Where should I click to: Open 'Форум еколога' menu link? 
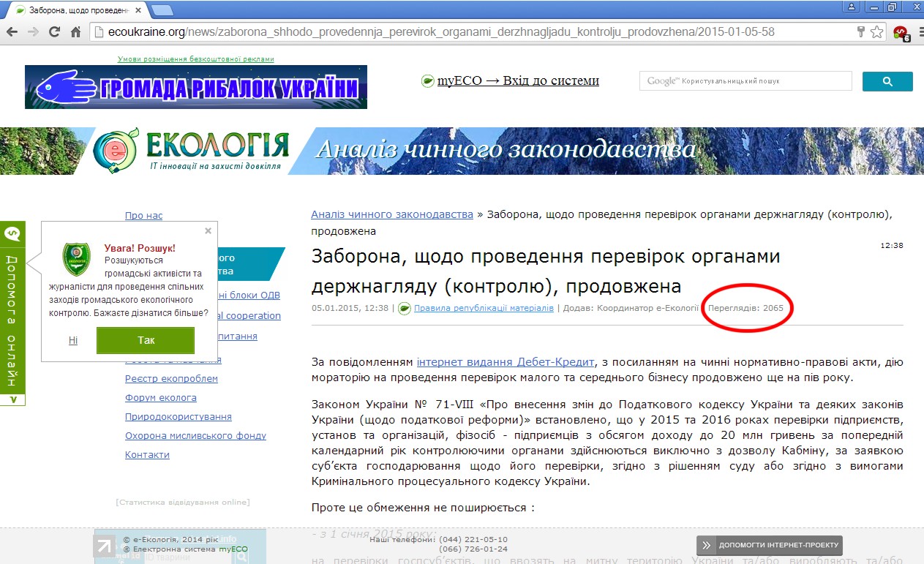click(x=160, y=397)
